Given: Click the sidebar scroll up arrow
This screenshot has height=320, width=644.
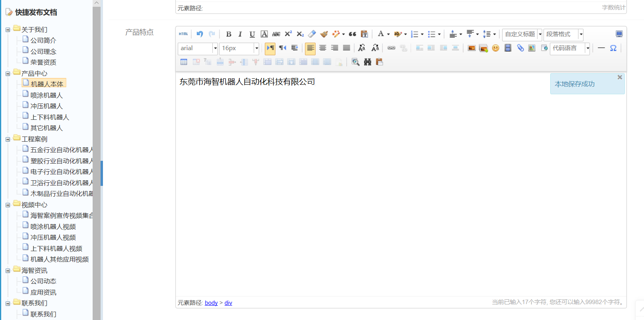Looking at the screenshot, I should [96, 3].
